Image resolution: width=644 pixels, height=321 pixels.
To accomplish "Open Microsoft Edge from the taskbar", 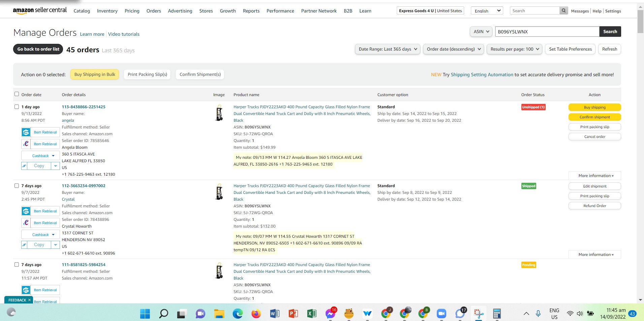I will pyautogui.click(x=237, y=314).
